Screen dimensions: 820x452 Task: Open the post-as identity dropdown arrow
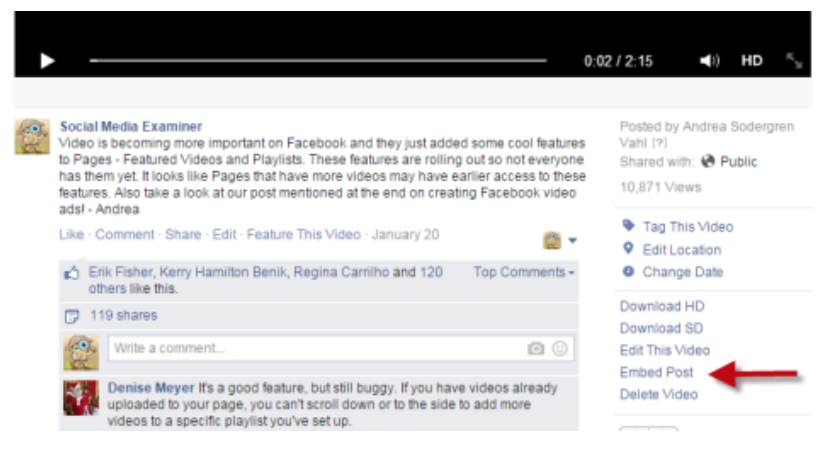tap(573, 241)
